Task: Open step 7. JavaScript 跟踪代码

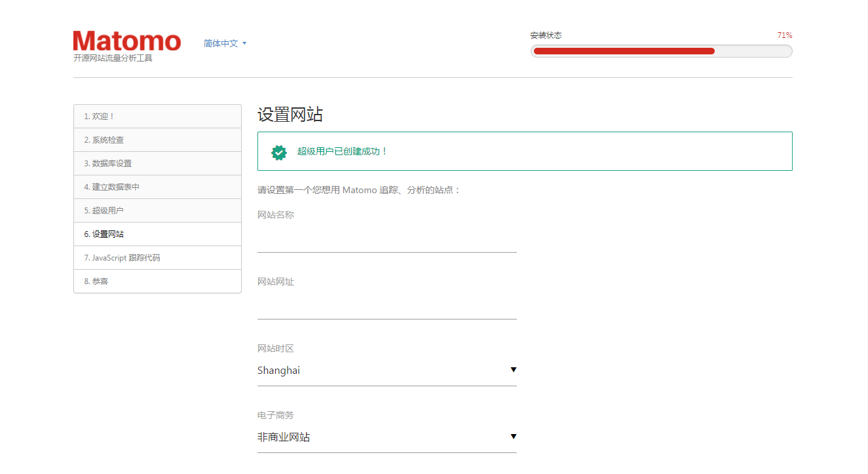Action: 157,258
